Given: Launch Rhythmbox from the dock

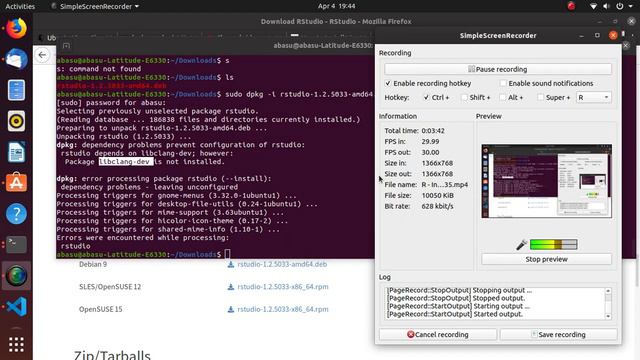Looking at the screenshot, I should [x=16, y=121].
